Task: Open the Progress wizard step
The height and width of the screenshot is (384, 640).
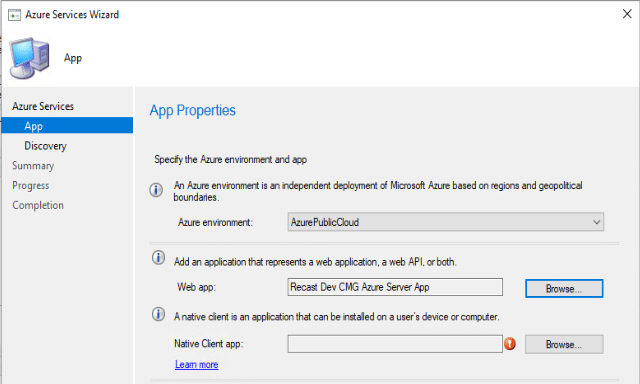Action: 31,185
